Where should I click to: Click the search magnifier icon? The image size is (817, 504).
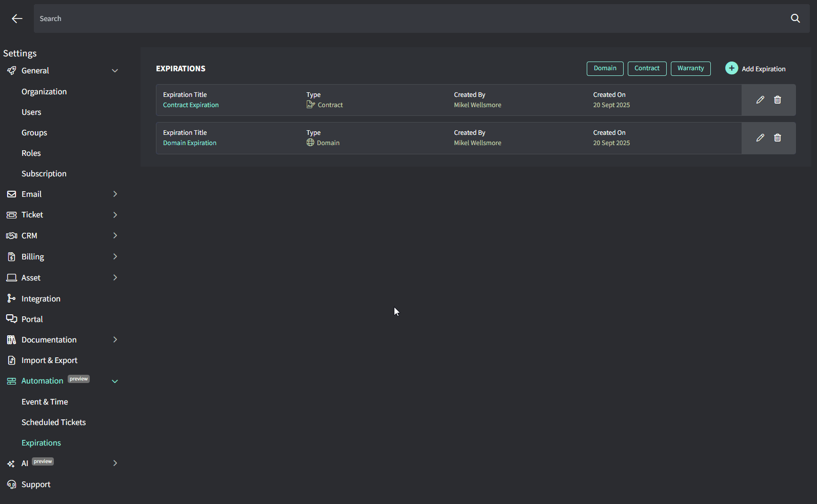click(795, 18)
